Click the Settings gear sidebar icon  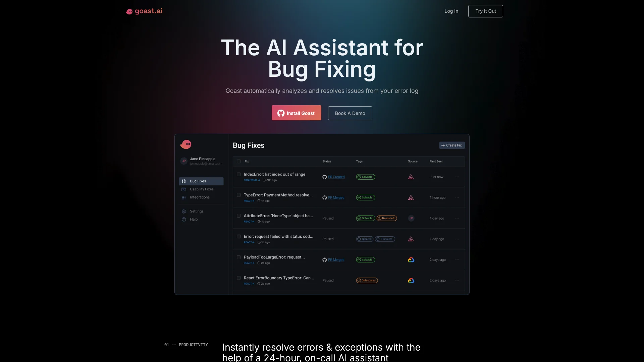(183, 211)
